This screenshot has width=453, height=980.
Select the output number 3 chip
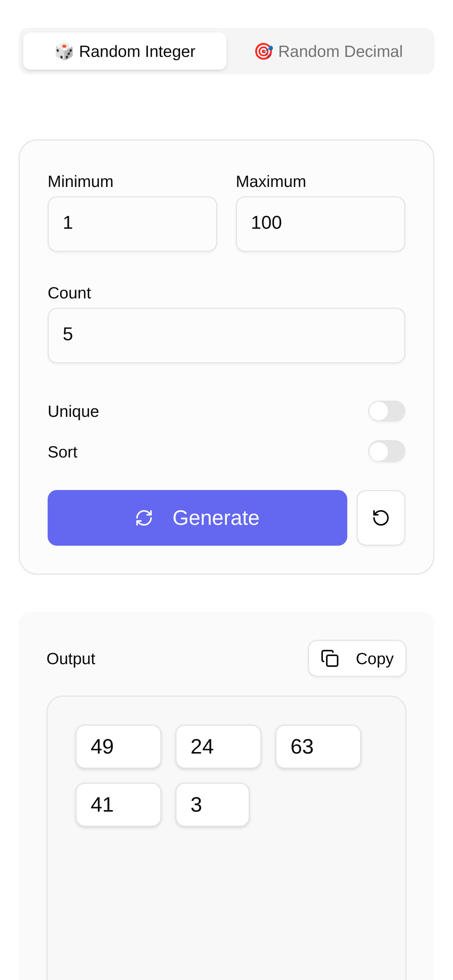pyautogui.click(x=213, y=805)
